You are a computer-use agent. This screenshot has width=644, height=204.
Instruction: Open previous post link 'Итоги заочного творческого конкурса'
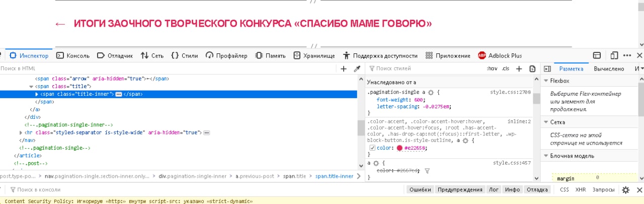(x=253, y=24)
